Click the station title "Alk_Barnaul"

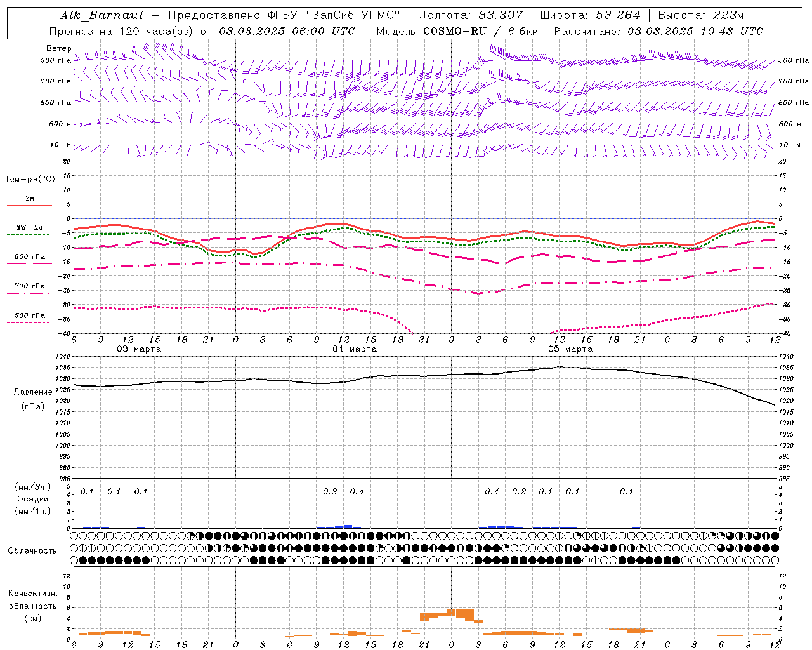[x=102, y=15]
